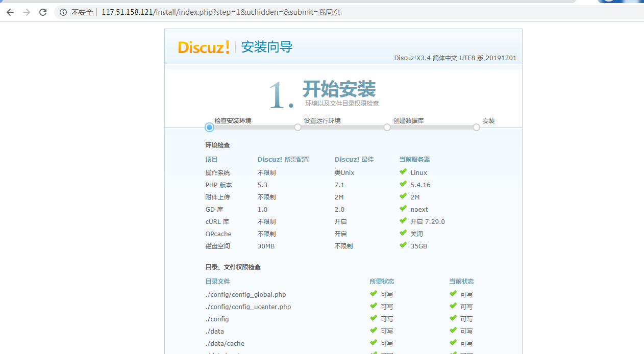Click the green check beside 35GB
The height and width of the screenshot is (354, 644).
point(403,245)
